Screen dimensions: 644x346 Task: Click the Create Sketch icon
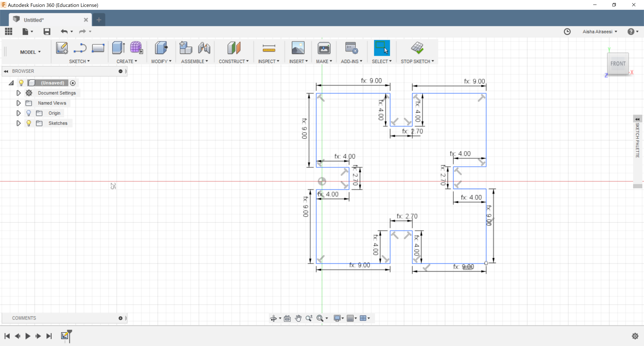[62, 48]
